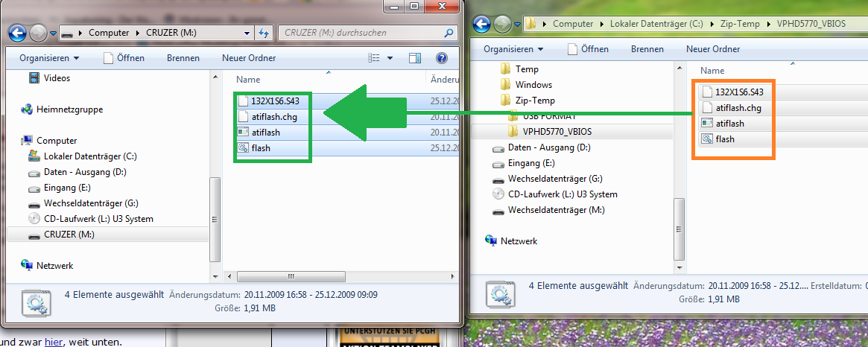The height and width of the screenshot is (347, 868).
Task: Open CD-Laufwerk (L:) U3 System in CRUZER window
Action: [x=90, y=219]
